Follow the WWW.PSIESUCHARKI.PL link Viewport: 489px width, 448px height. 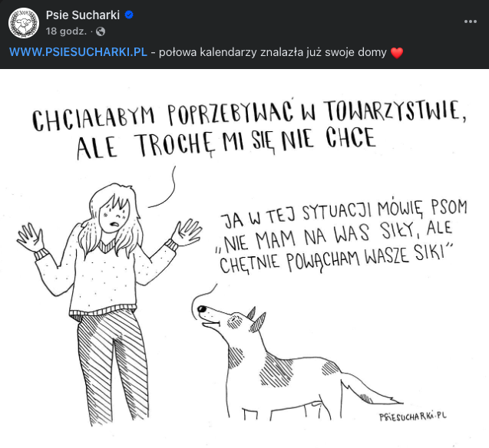tap(78, 53)
